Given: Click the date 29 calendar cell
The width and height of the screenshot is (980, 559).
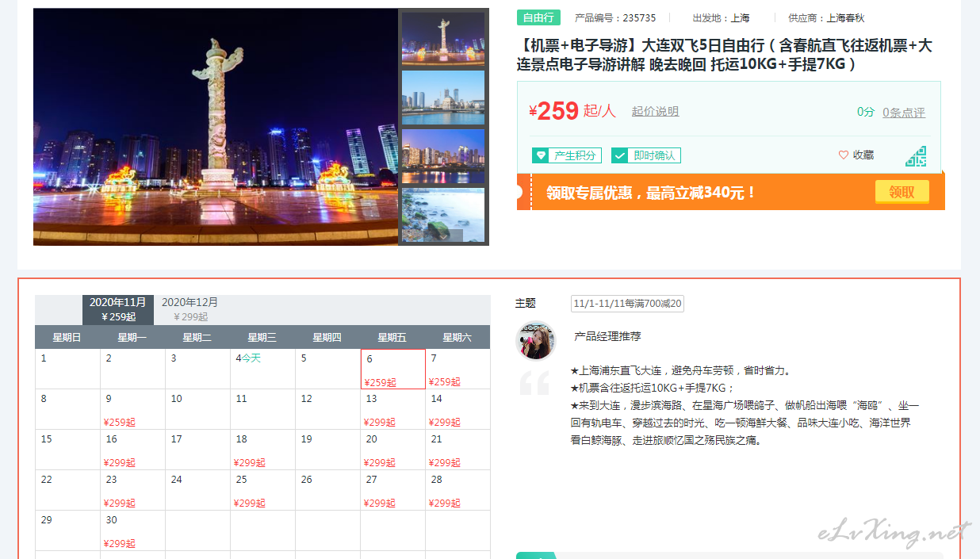Looking at the screenshot, I should (x=68, y=531).
